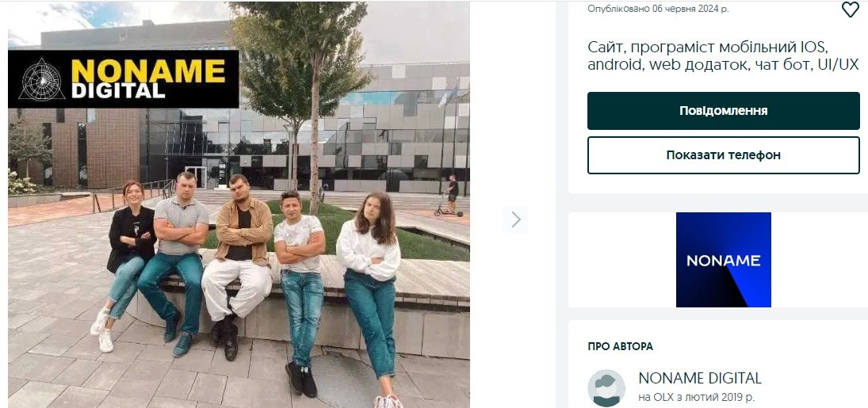The height and width of the screenshot is (408, 868).
Task: Click the publication date Опубліковано 06 червня 2024
Action: tap(658, 9)
